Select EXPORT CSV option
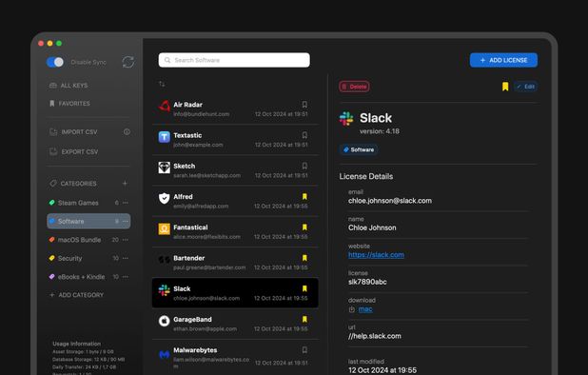The image size is (588, 375). (x=74, y=152)
